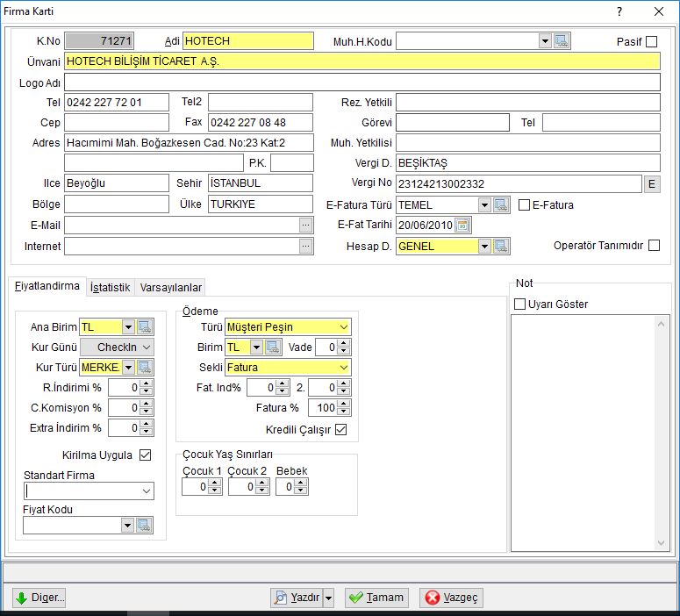Click the Rez. Yetkili input field
The height and width of the screenshot is (616, 680).
(528, 103)
